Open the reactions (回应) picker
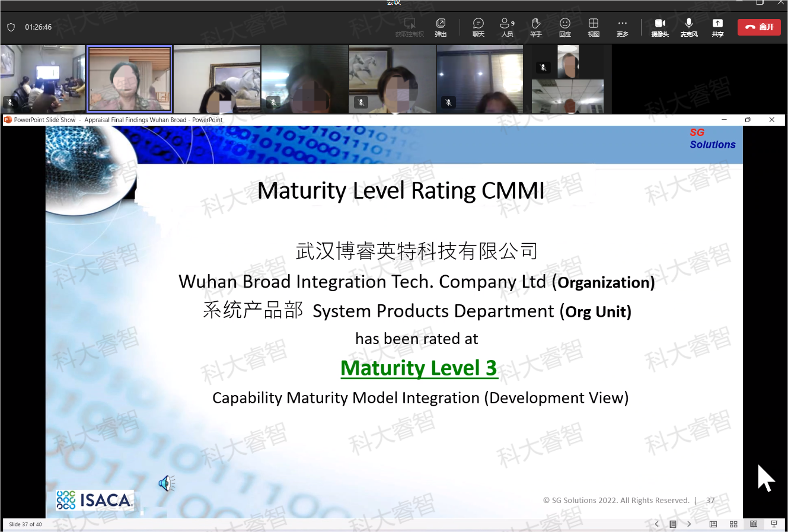This screenshot has height=532, width=788. click(x=564, y=27)
